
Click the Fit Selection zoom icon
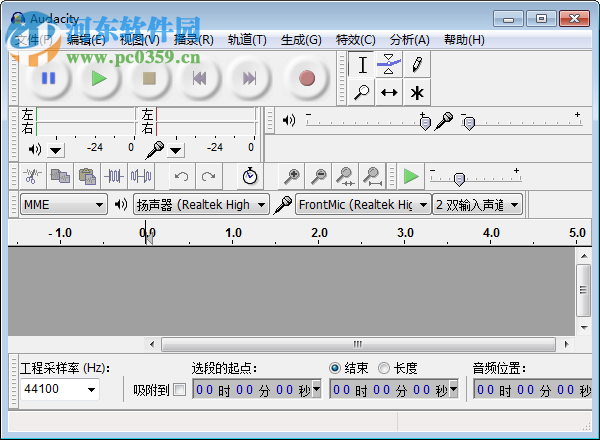click(346, 176)
